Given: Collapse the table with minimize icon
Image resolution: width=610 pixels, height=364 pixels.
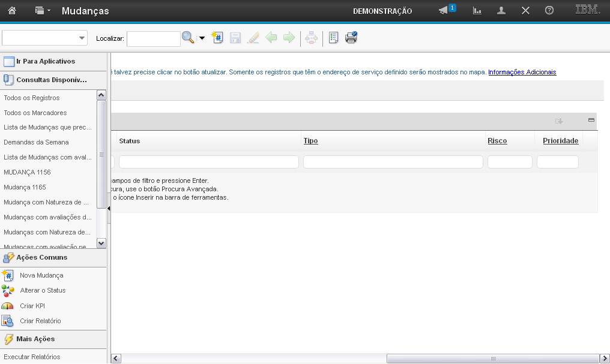Looking at the screenshot, I should (x=591, y=121).
